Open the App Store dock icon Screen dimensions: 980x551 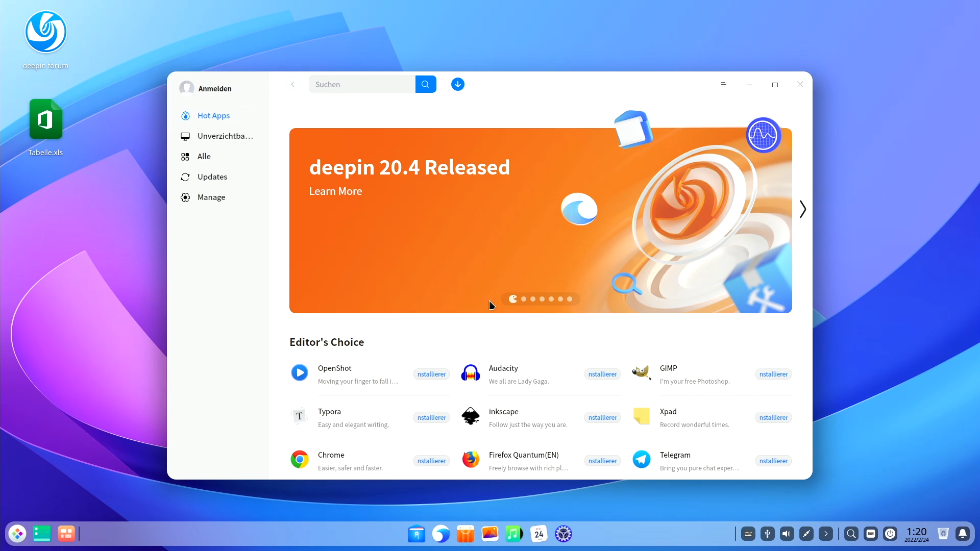465,534
